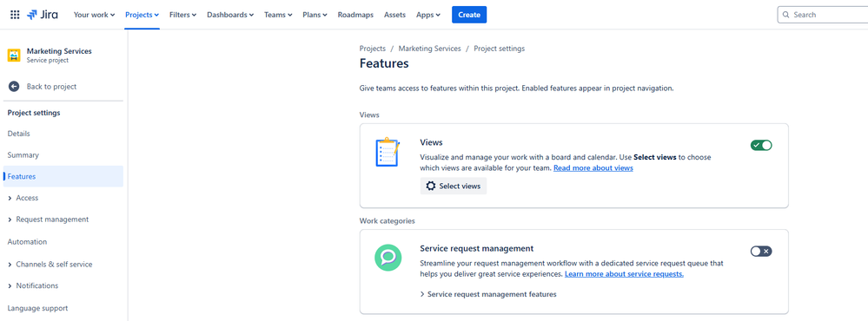The width and height of the screenshot is (868, 321).
Task: Open Assets in top navigation
Action: pos(394,15)
